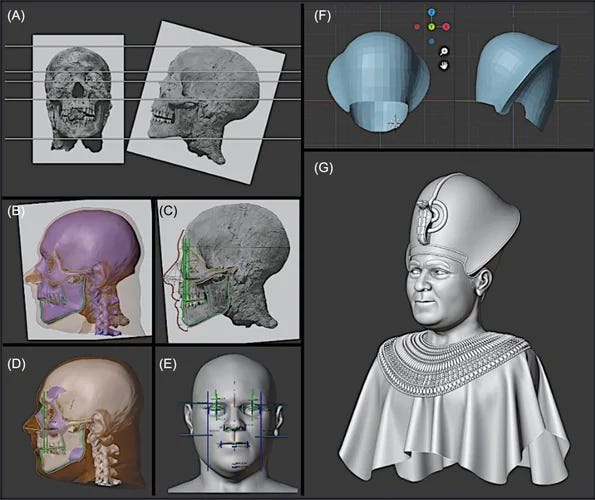The width and height of the screenshot is (595, 500).
Task: Click the (E) panel label
Action: pos(168,364)
